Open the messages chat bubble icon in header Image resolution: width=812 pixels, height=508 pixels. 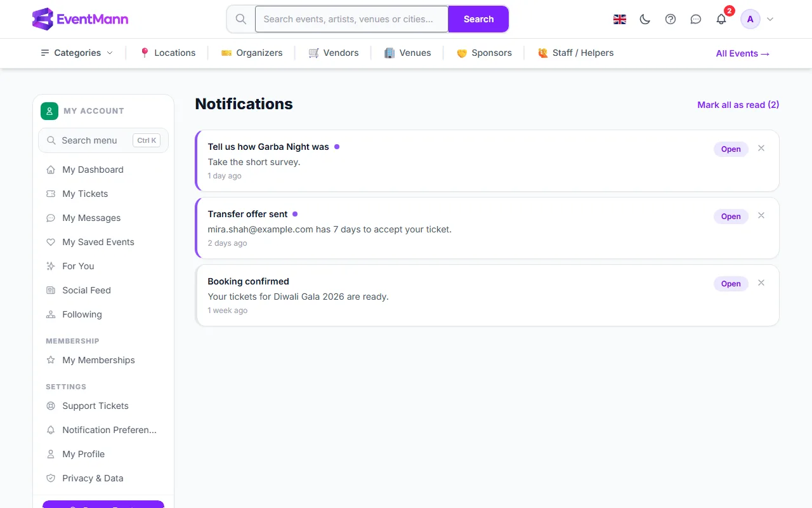click(x=696, y=19)
